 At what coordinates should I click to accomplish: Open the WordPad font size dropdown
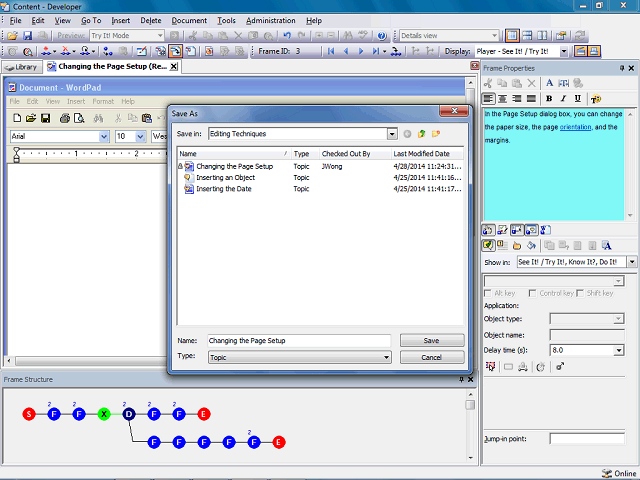140,136
